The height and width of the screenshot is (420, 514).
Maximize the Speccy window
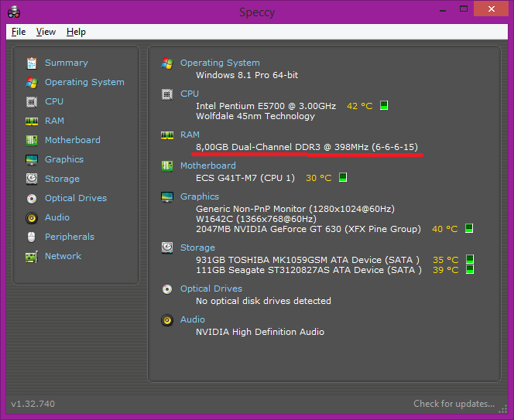(464, 9)
